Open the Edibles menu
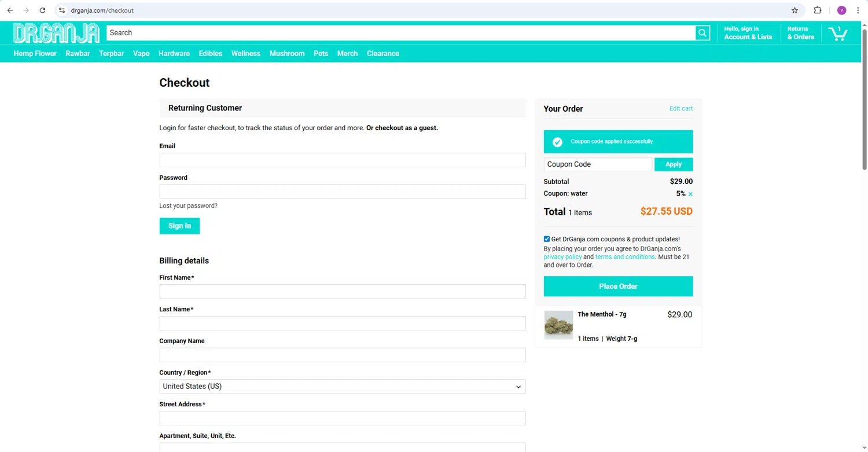 [x=211, y=53]
